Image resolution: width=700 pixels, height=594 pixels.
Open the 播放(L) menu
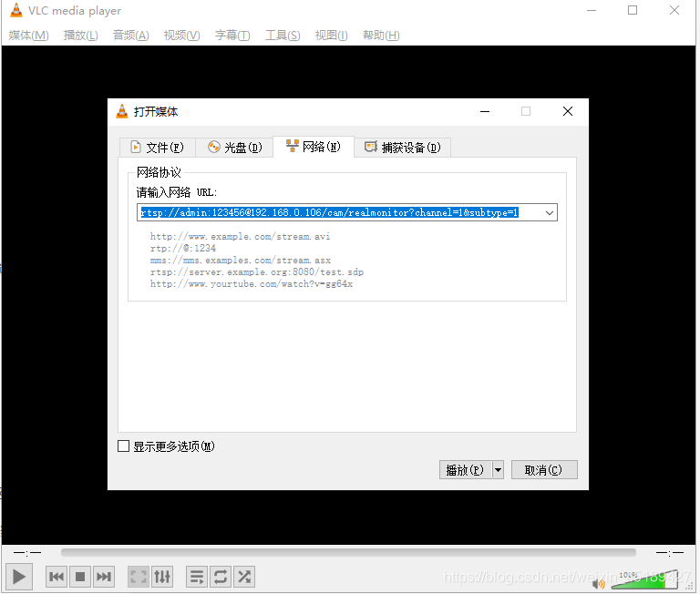[x=81, y=35]
